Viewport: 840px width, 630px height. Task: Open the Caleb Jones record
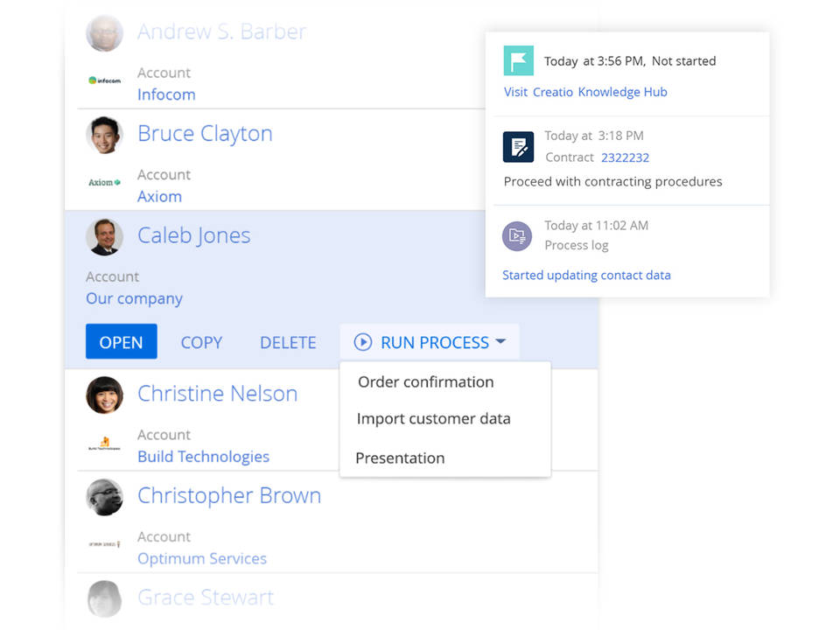coord(121,342)
